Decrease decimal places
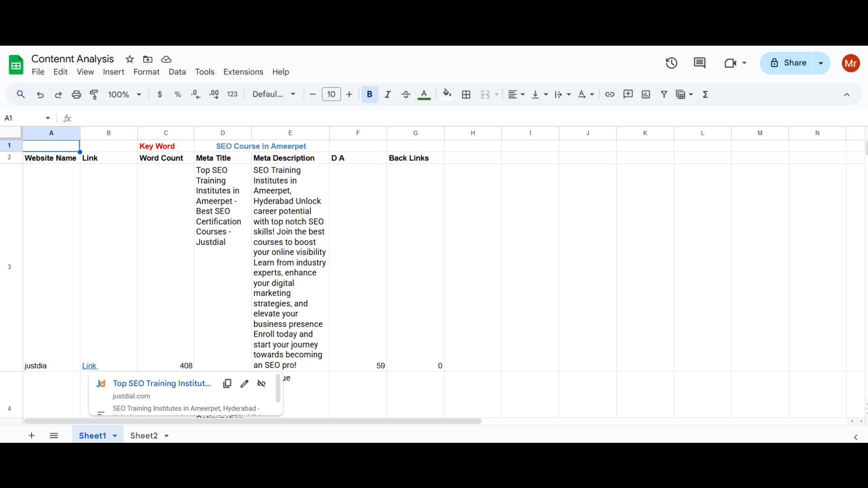This screenshot has width=868, height=488. [196, 94]
